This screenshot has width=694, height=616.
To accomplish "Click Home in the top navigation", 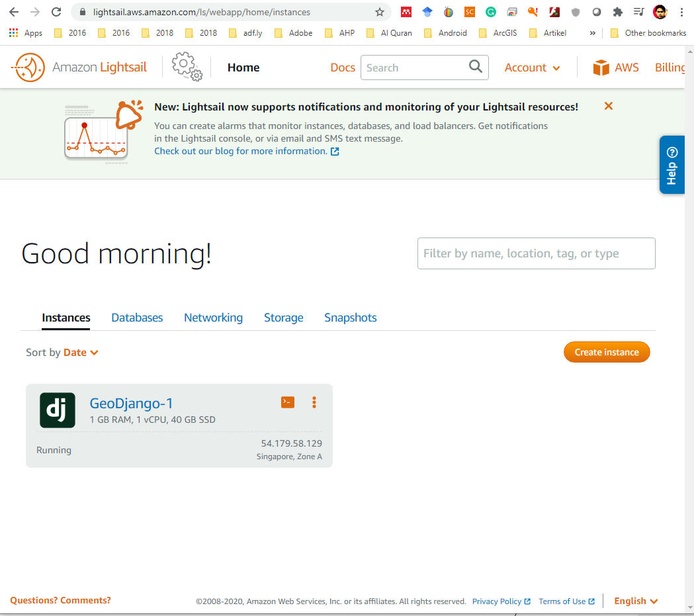I will click(243, 67).
